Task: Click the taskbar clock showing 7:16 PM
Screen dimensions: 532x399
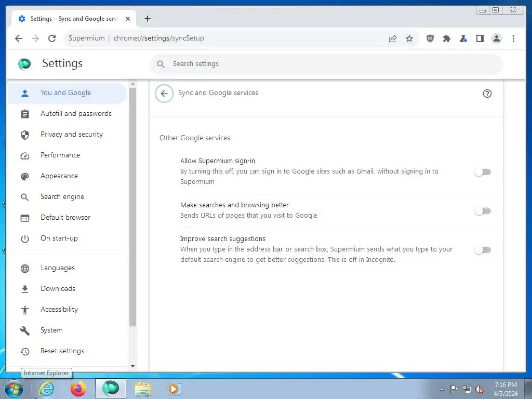Action: point(506,389)
